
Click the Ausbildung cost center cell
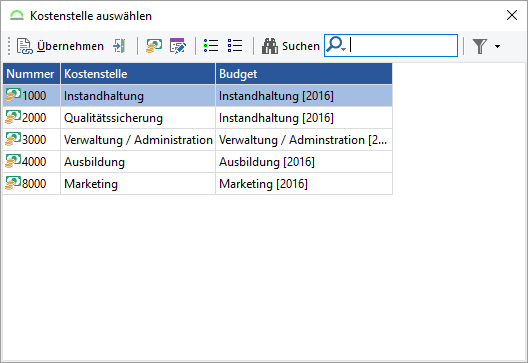(x=138, y=162)
